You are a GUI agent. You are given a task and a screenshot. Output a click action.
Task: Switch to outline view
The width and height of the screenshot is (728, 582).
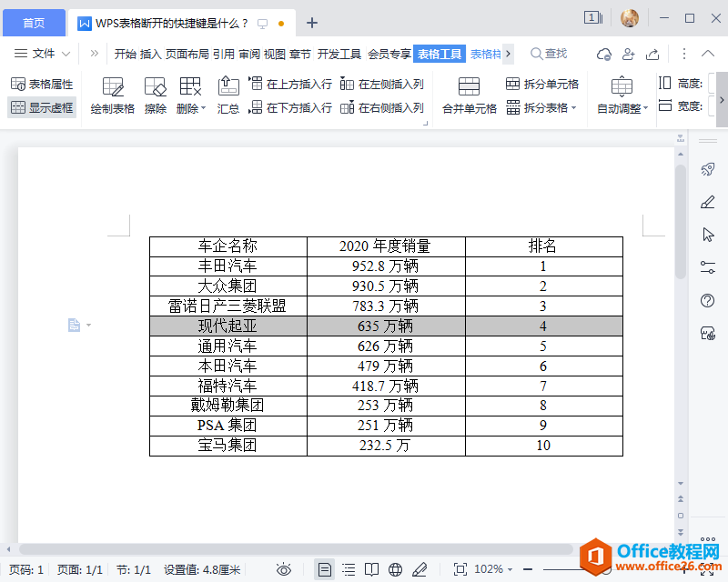(349, 569)
